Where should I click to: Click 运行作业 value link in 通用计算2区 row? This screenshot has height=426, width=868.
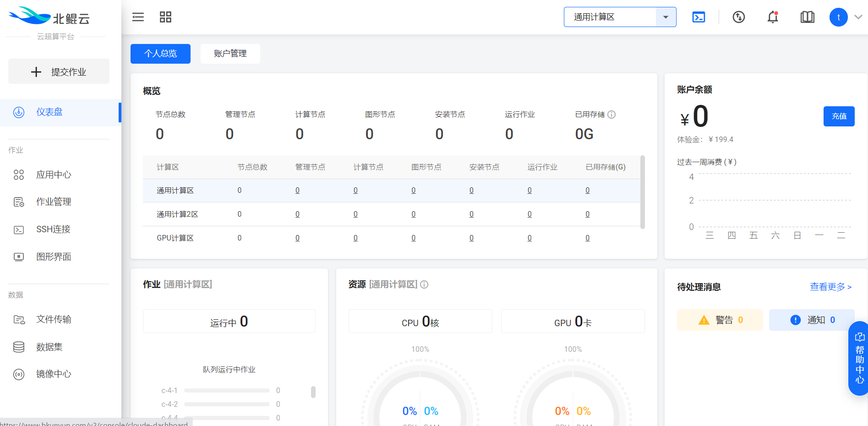pos(530,214)
